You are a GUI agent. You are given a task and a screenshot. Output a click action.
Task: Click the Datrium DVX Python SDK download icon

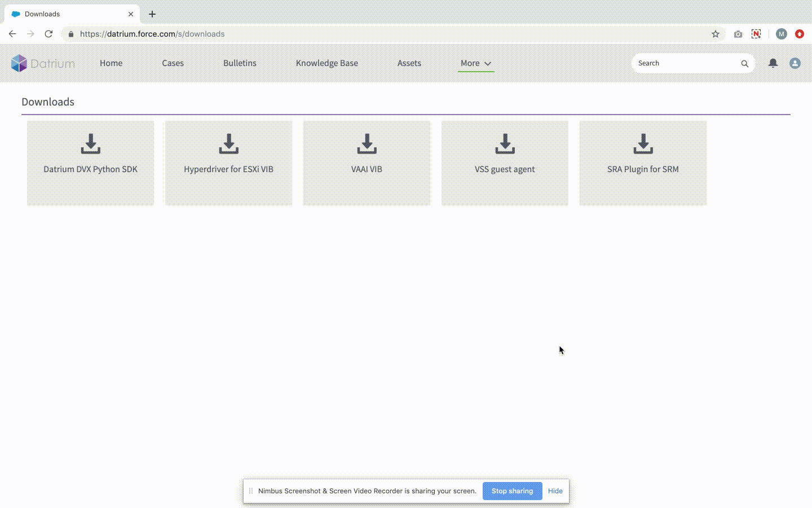tap(90, 144)
